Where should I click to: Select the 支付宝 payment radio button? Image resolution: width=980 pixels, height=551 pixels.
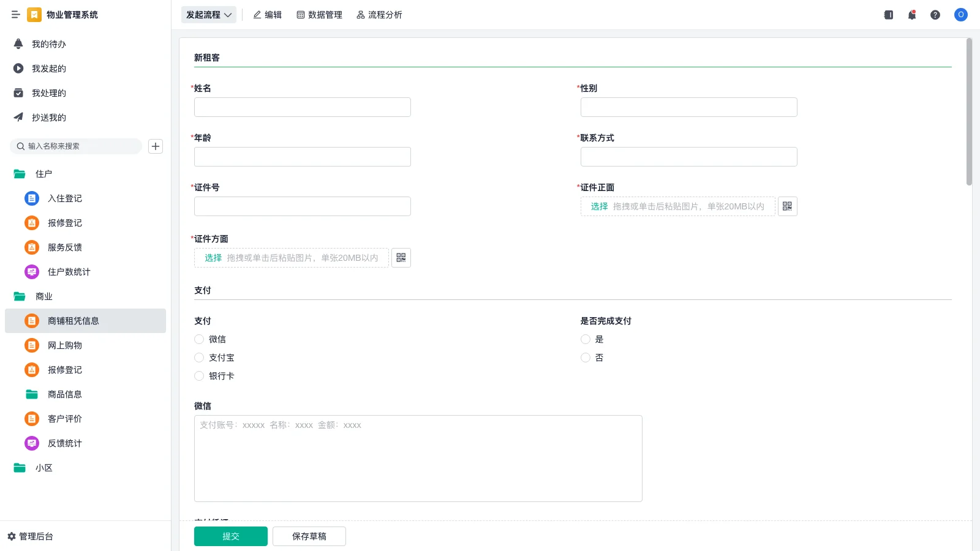tap(199, 358)
